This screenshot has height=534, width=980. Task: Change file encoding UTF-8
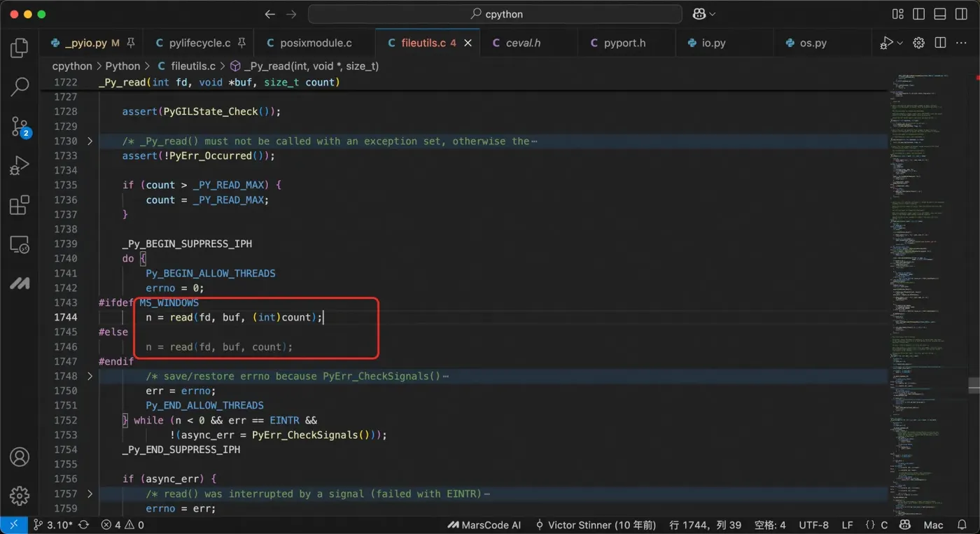click(813, 525)
